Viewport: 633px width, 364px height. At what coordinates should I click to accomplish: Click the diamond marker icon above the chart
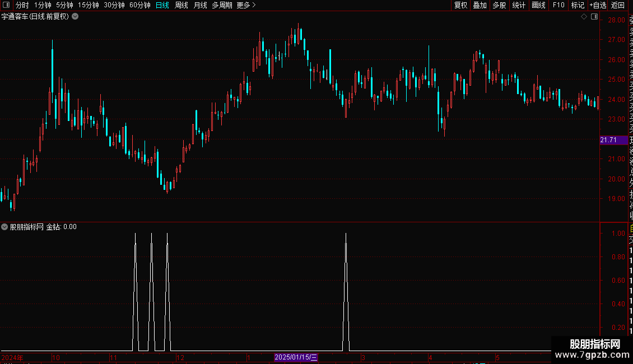tap(584, 17)
